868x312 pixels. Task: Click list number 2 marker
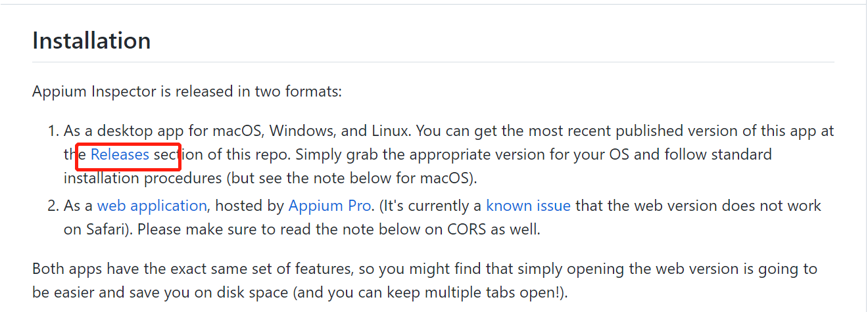point(54,206)
